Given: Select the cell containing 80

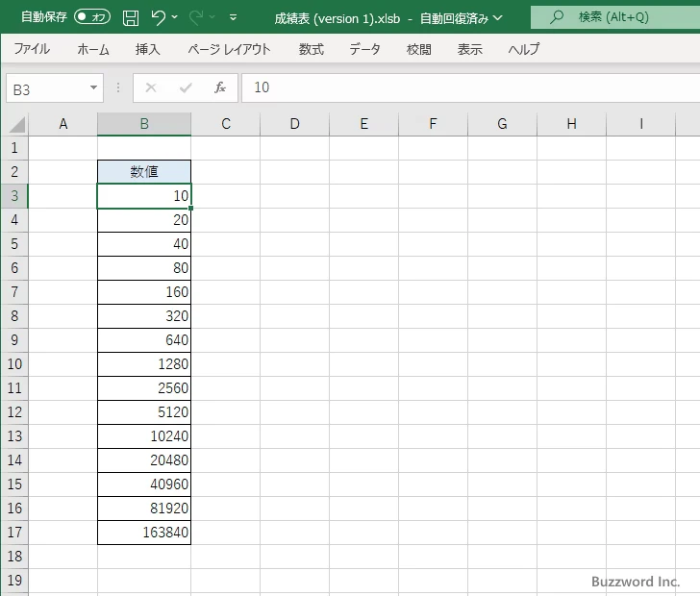Looking at the screenshot, I should point(144,268).
